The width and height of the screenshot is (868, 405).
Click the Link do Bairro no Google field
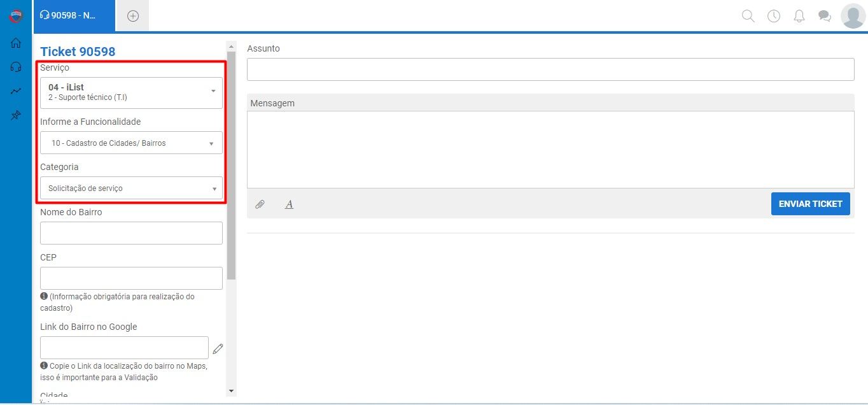124,348
